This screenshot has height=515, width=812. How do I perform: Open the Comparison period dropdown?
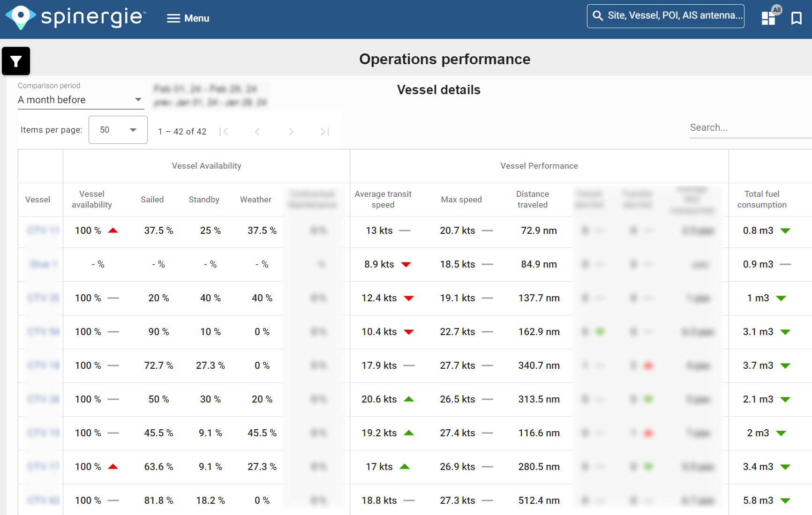pyautogui.click(x=80, y=100)
